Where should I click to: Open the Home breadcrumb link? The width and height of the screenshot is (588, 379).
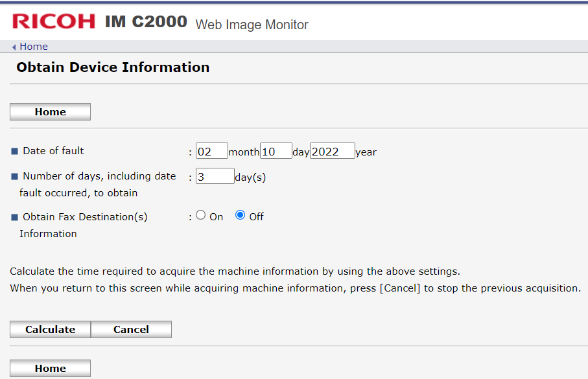coord(34,47)
